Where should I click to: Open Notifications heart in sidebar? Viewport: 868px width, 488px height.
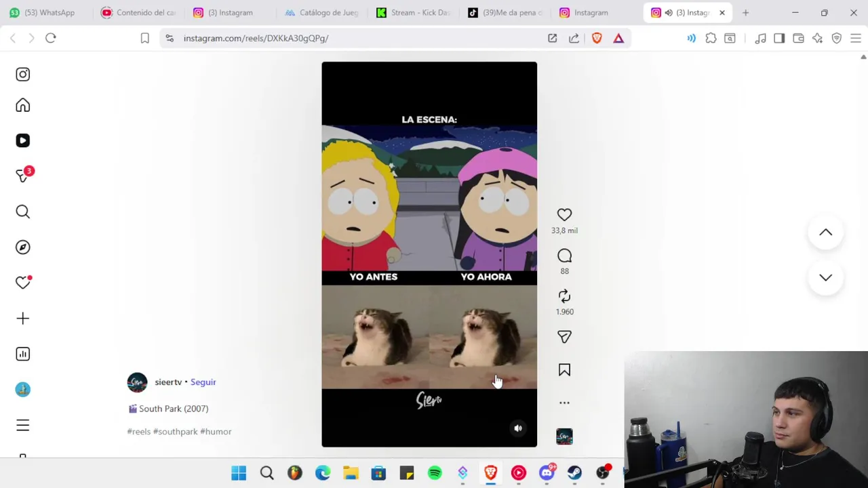[23, 283]
